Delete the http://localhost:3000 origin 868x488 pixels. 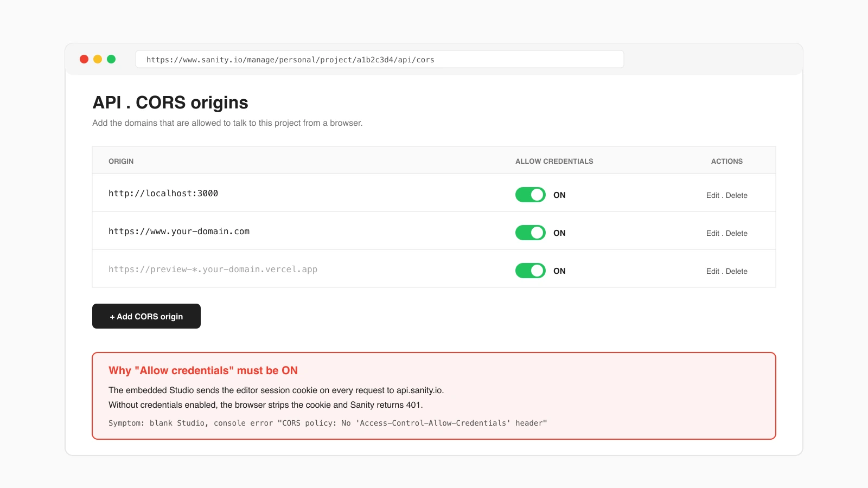pyautogui.click(x=736, y=195)
